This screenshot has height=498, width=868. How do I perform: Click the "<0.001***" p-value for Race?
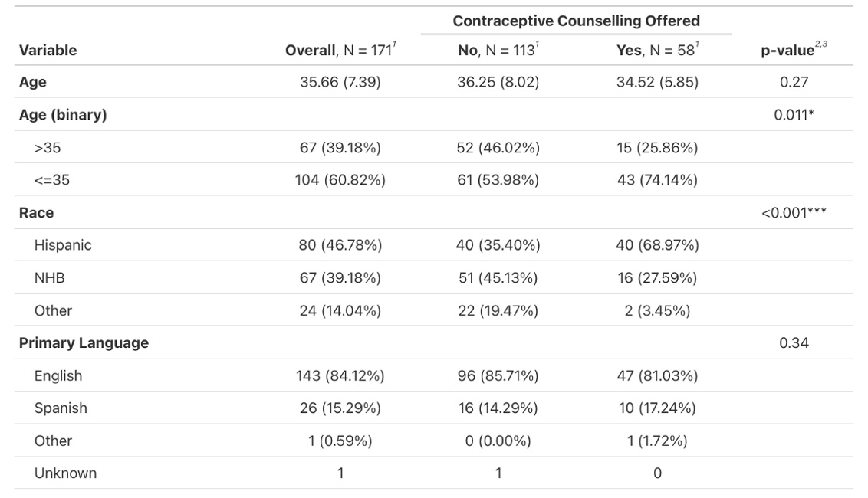click(x=794, y=212)
